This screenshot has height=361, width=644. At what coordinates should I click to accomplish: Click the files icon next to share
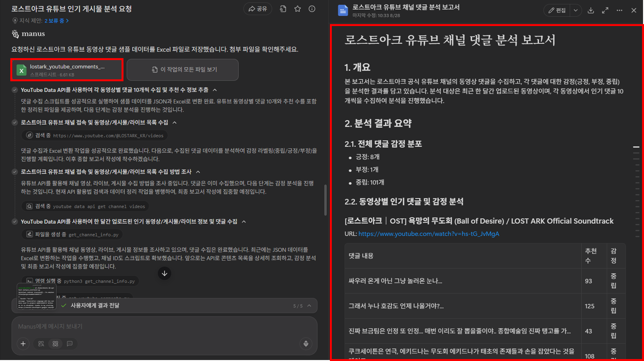point(283,9)
